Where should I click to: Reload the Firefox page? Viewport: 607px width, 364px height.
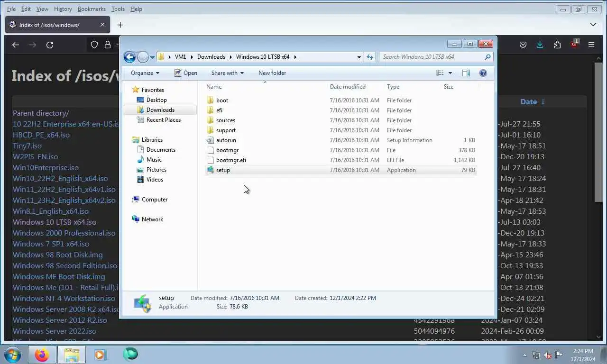(x=50, y=45)
